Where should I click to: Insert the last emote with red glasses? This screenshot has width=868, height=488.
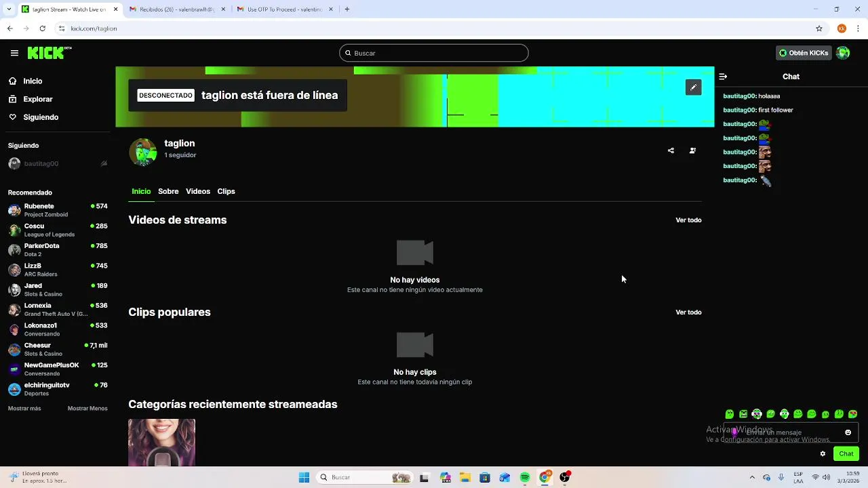tap(853, 414)
